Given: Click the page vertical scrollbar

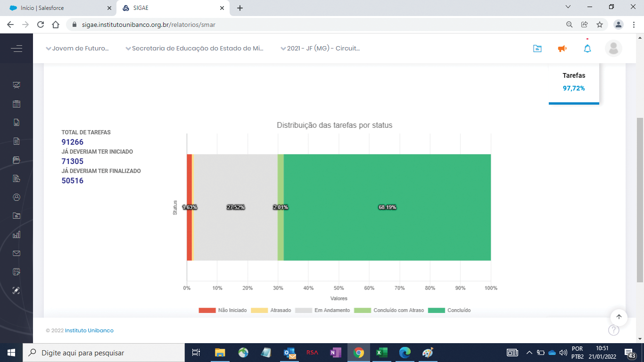Looking at the screenshot, I should (x=640, y=200).
